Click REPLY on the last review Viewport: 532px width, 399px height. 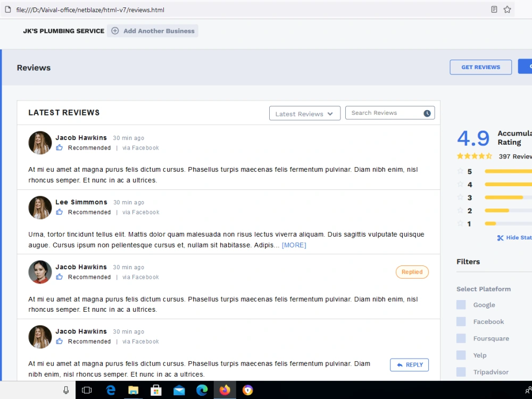[409, 365]
